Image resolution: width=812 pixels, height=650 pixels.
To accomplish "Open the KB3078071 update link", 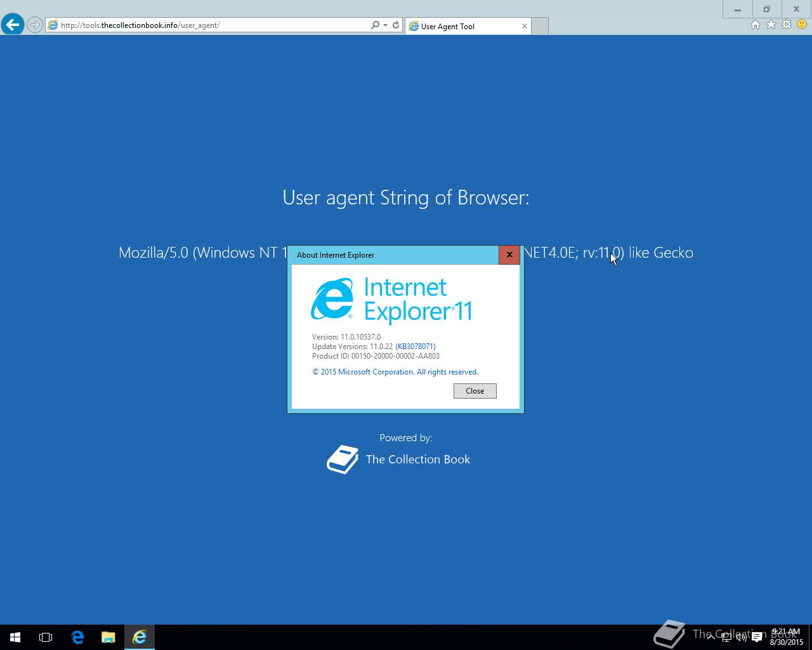I will pyautogui.click(x=416, y=347).
